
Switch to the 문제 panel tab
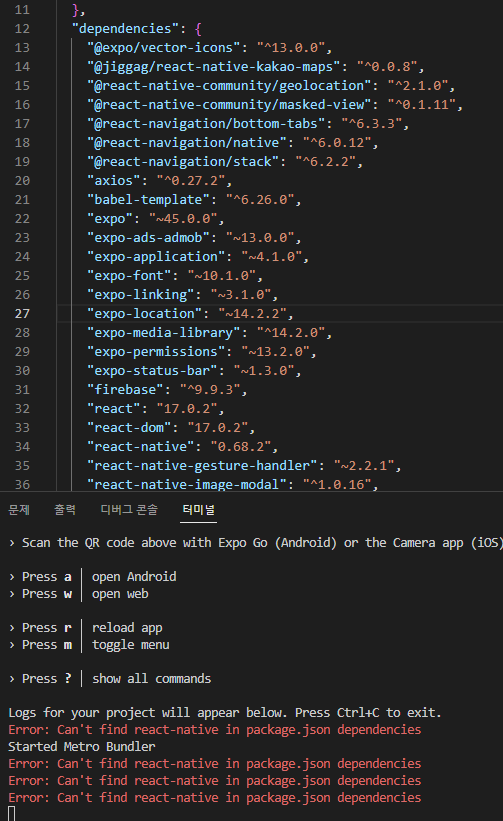pos(19,509)
